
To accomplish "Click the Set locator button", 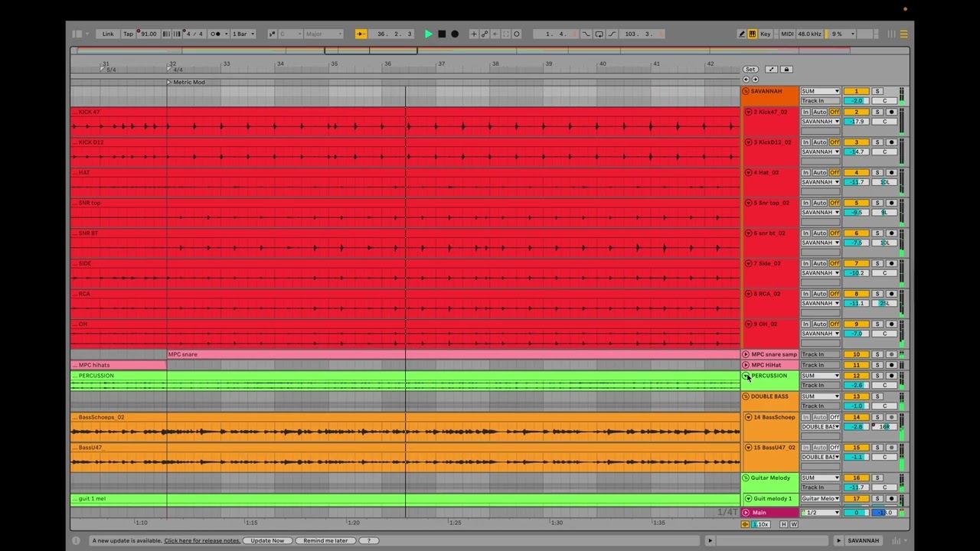I will point(750,69).
